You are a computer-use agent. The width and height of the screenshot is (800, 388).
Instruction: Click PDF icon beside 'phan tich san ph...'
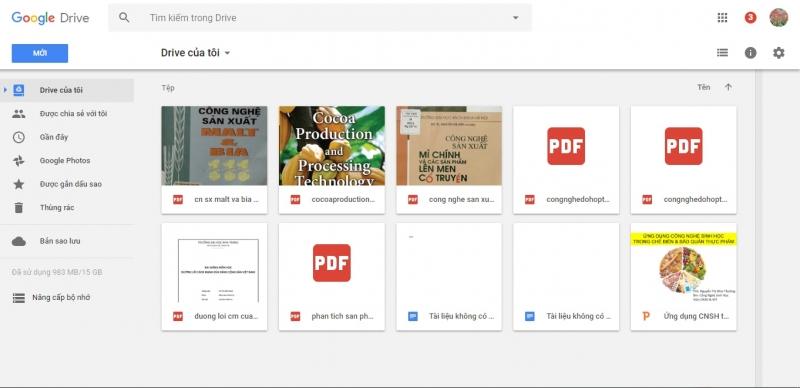pyautogui.click(x=295, y=317)
